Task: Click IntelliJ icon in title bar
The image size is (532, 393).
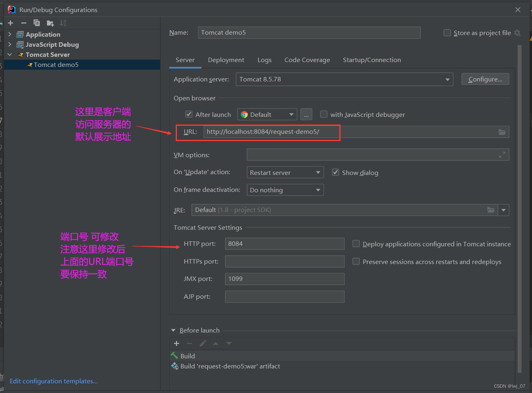Action: pos(11,9)
